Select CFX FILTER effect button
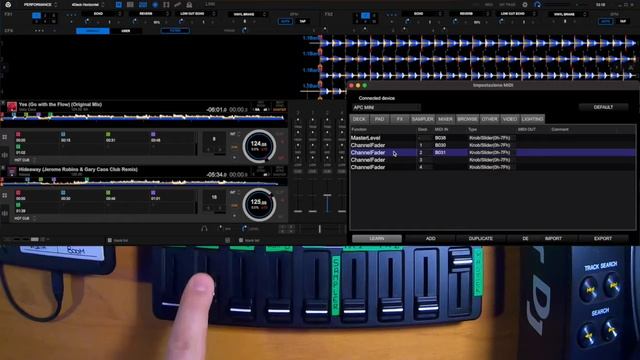640x360 pixels. click(175, 30)
